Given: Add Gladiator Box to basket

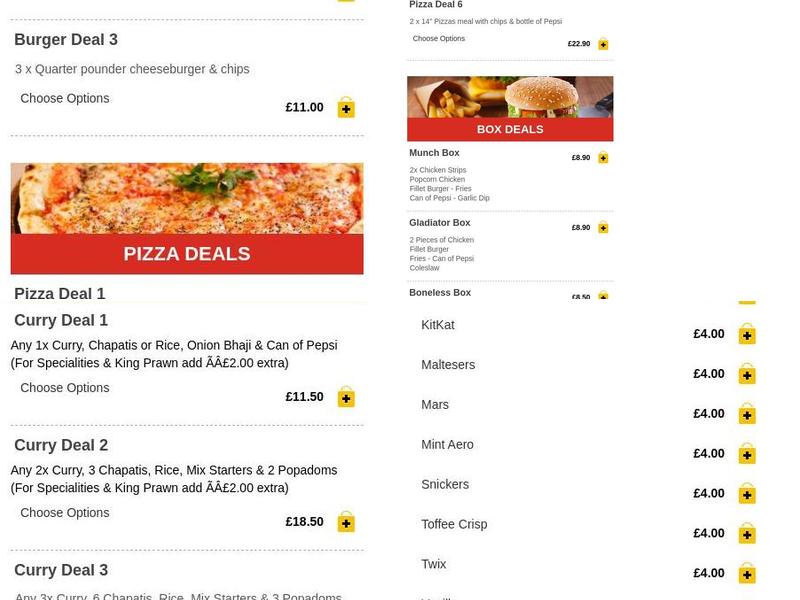Looking at the screenshot, I should coord(603,228).
